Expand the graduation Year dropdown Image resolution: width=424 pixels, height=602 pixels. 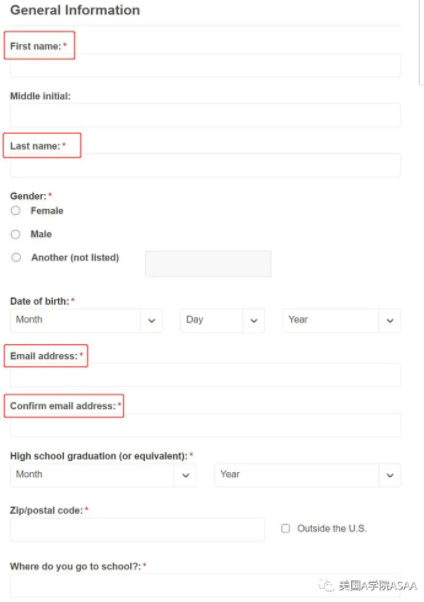[307, 475]
